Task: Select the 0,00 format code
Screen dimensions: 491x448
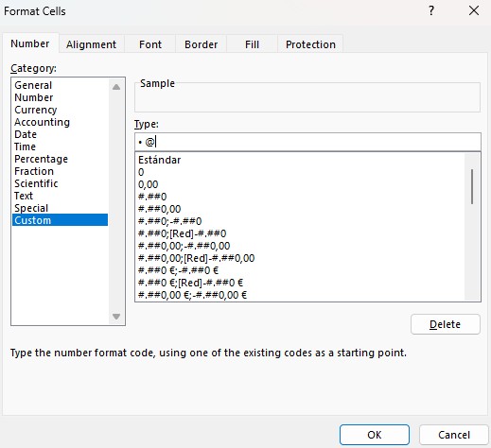Action: click(x=301, y=184)
